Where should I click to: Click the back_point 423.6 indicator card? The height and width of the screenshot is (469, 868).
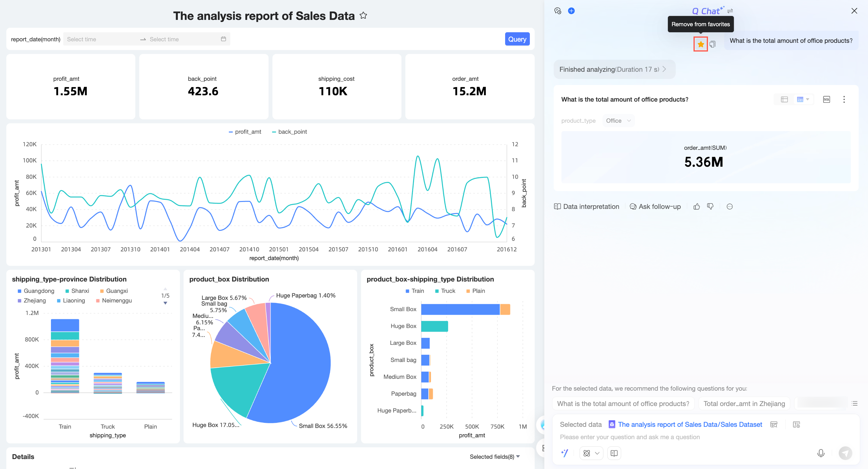203,87
